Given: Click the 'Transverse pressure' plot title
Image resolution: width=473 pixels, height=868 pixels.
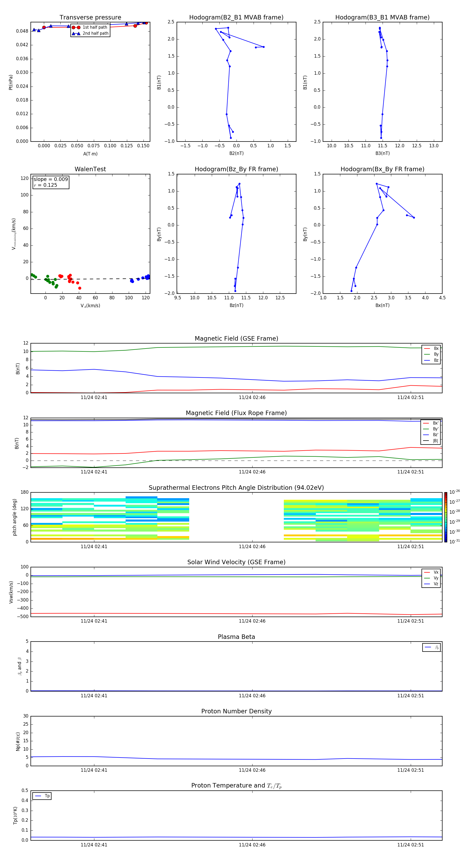Looking at the screenshot, I should click(x=90, y=17).
